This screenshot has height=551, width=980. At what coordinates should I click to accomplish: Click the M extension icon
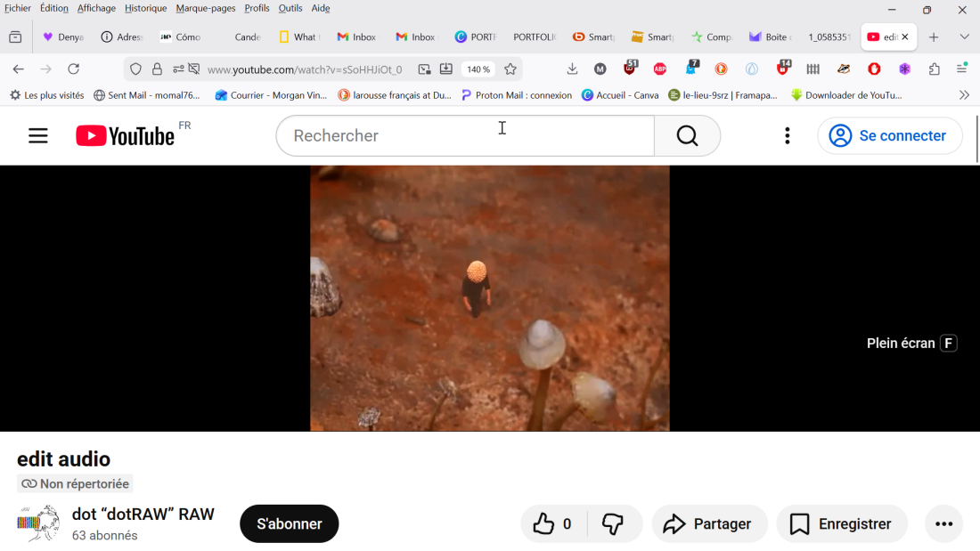[600, 69]
